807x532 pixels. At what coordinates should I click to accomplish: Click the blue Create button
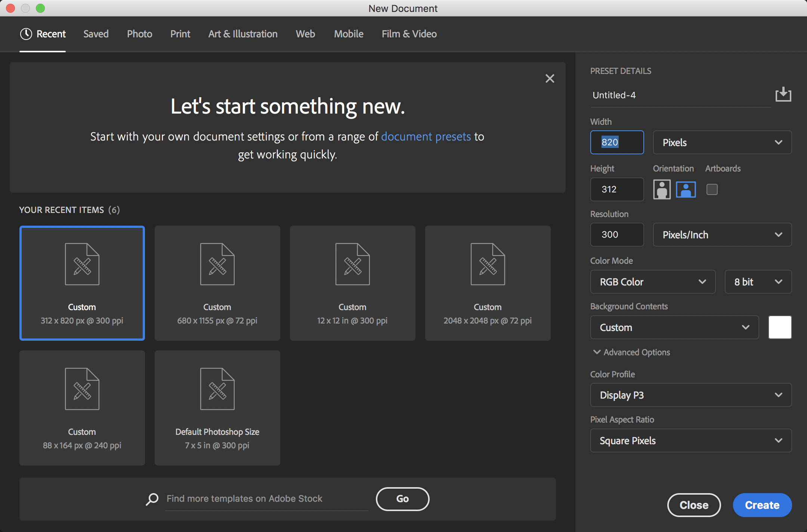click(x=762, y=505)
